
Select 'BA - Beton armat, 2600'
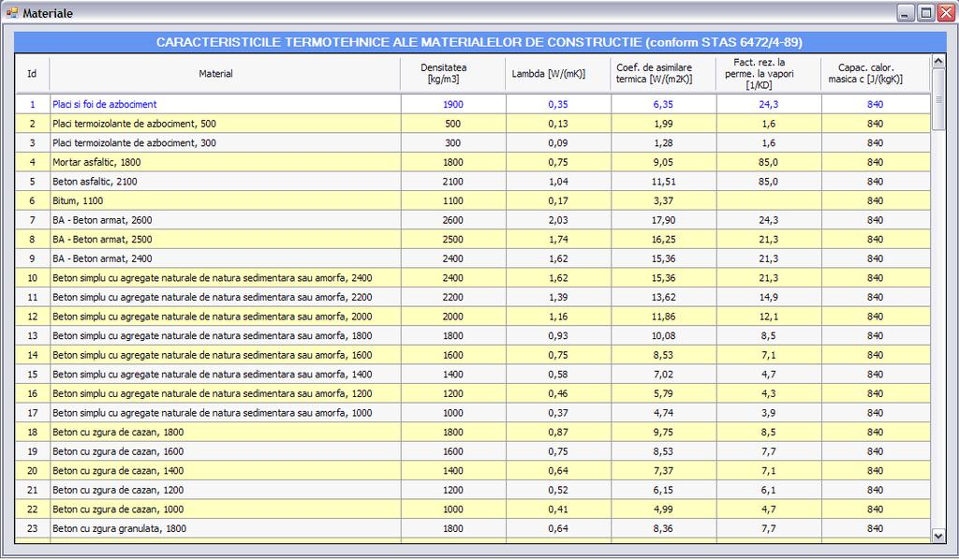[472, 220]
